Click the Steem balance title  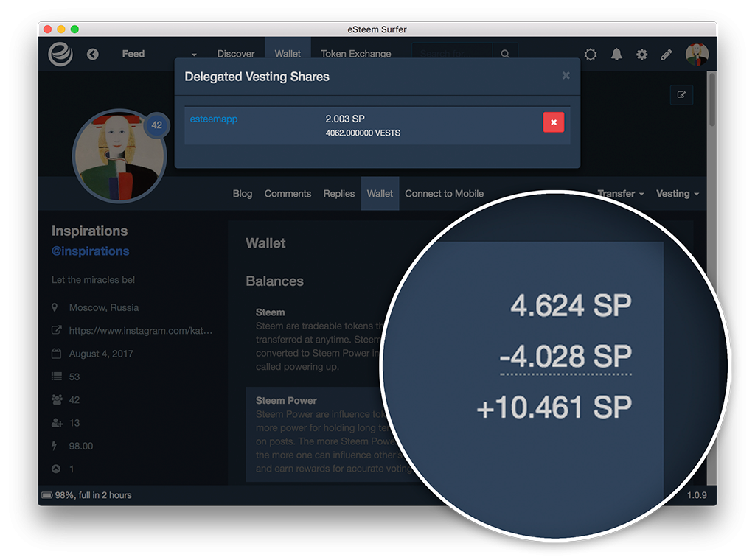pyautogui.click(x=270, y=312)
